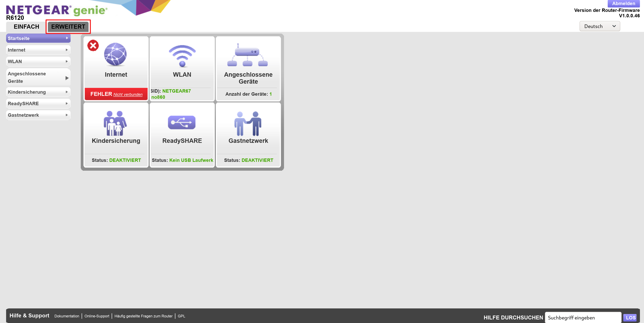Viewport: 644px width, 323px height.
Task: Expand ReadySHARE in the sidebar
Action: pos(38,103)
